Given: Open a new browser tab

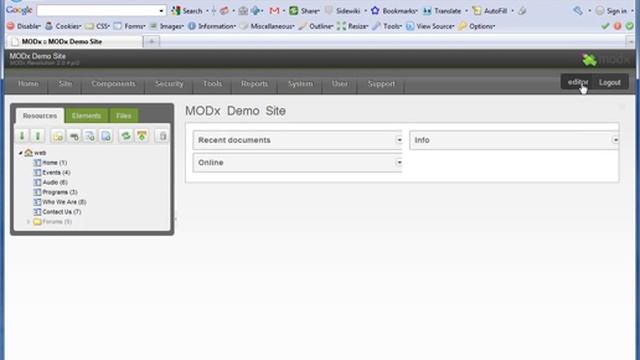Looking at the screenshot, I should click(x=151, y=41).
